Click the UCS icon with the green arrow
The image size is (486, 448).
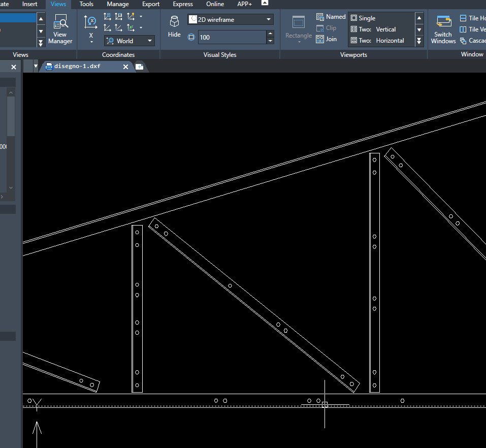click(131, 28)
